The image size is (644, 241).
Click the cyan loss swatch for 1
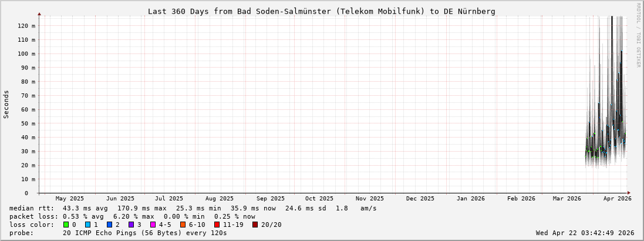[x=88, y=225]
